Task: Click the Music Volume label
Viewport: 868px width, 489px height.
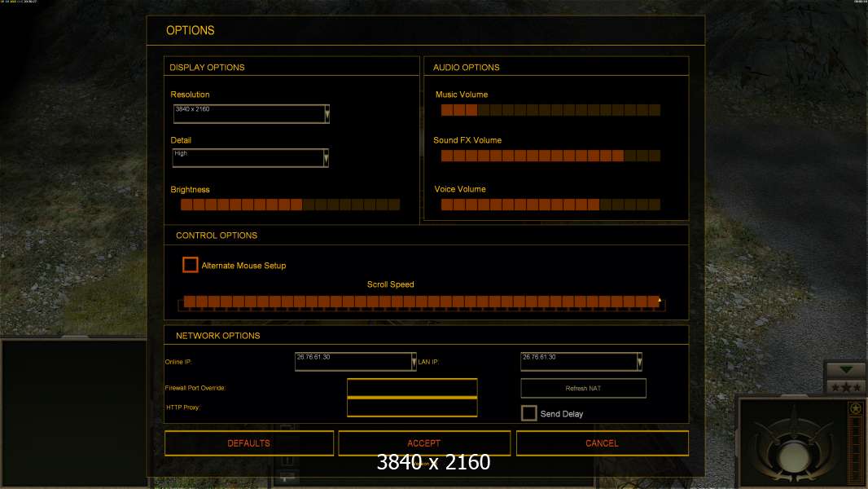Action: (x=462, y=95)
